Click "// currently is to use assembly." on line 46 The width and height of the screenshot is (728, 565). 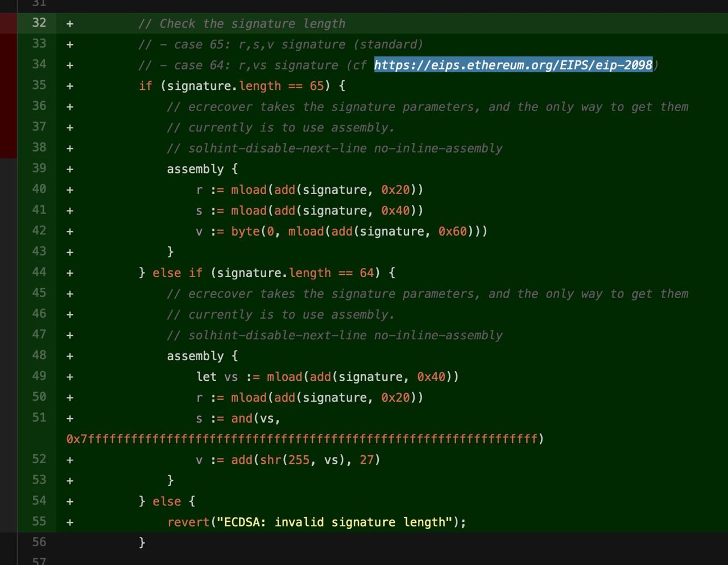(x=280, y=315)
